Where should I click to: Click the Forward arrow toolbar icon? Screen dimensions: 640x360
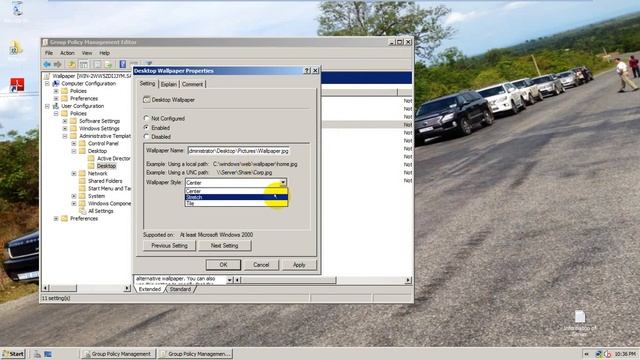tap(58, 64)
